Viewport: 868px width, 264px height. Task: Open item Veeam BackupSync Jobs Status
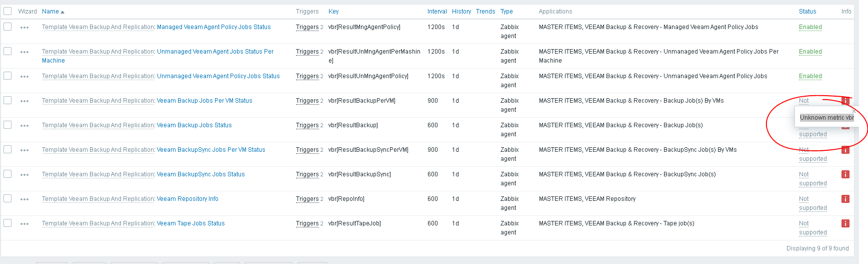[201, 174]
